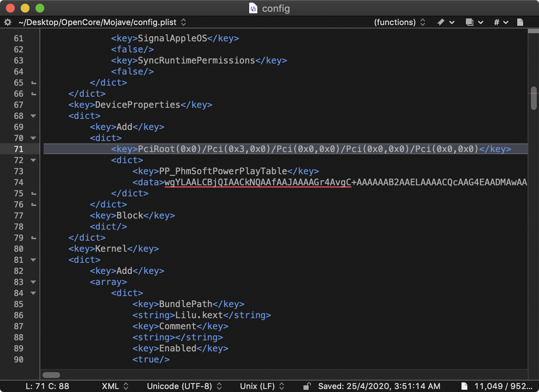Click the document icon at the toolbar's right end

[x=520, y=22]
